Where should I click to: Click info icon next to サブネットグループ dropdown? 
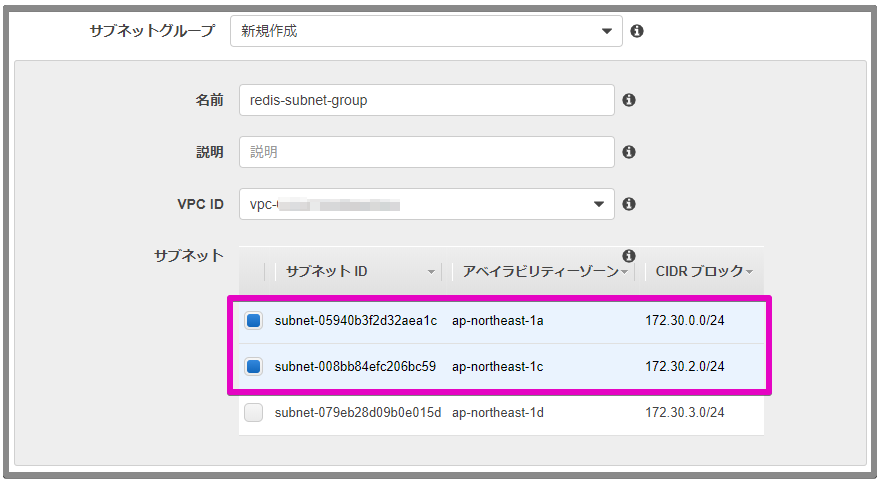(637, 31)
